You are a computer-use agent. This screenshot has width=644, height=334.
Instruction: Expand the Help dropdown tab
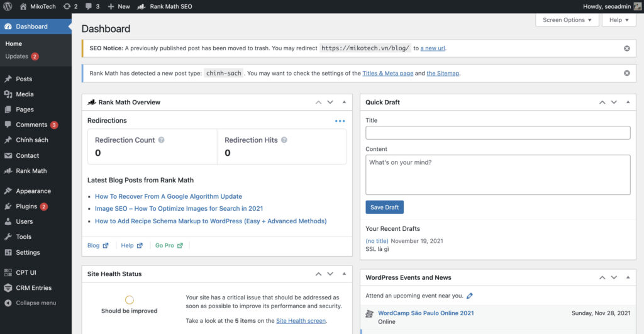point(619,20)
